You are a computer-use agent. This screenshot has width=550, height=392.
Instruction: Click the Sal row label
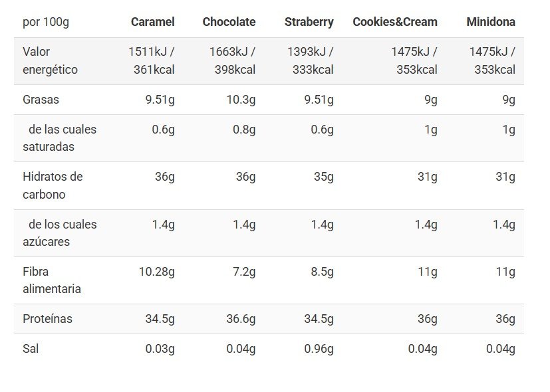31,348
